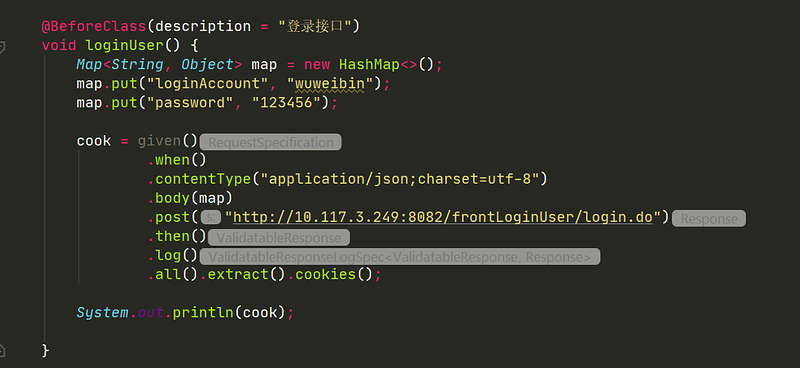Collapse loginUser method via top gutter fold marker

tap(2, 47)
